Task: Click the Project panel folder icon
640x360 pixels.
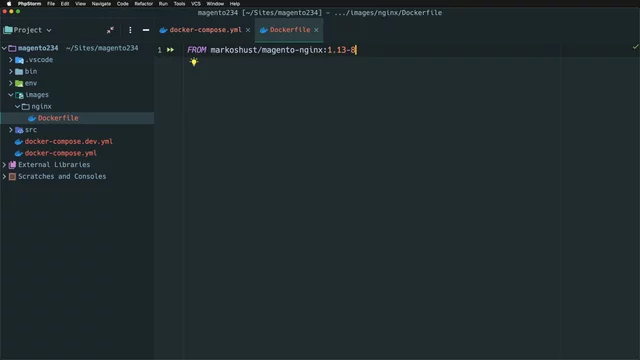Action: [x=7, y=30]
